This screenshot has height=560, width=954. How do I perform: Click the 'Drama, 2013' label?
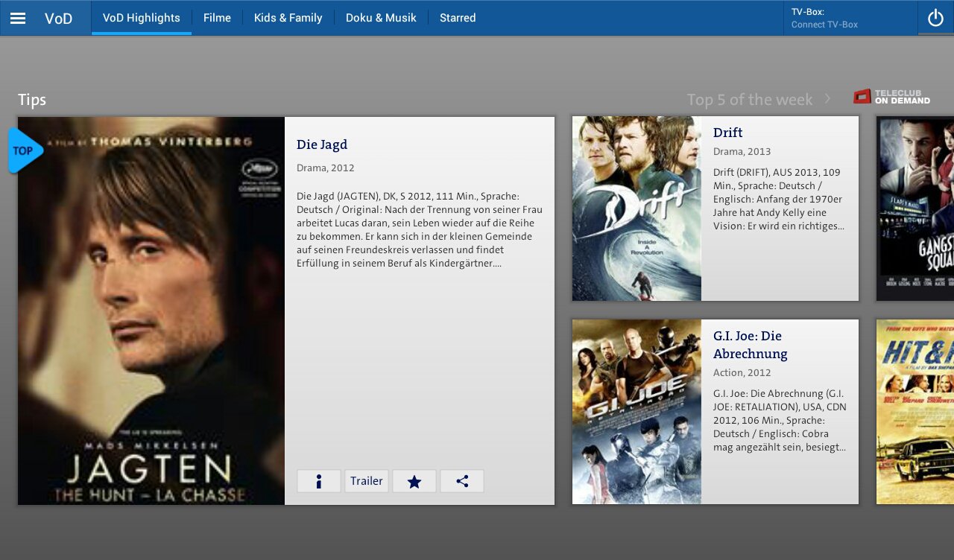[742, 152]
